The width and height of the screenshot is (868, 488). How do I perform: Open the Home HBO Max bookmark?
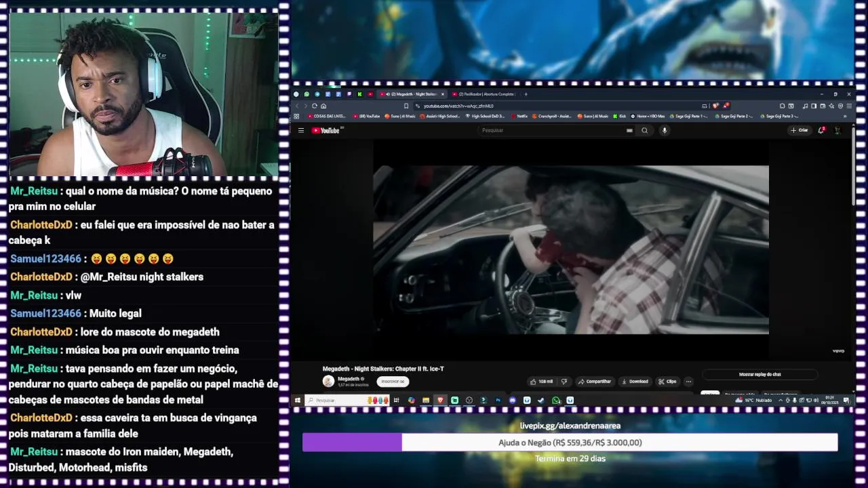coord(648,116)
